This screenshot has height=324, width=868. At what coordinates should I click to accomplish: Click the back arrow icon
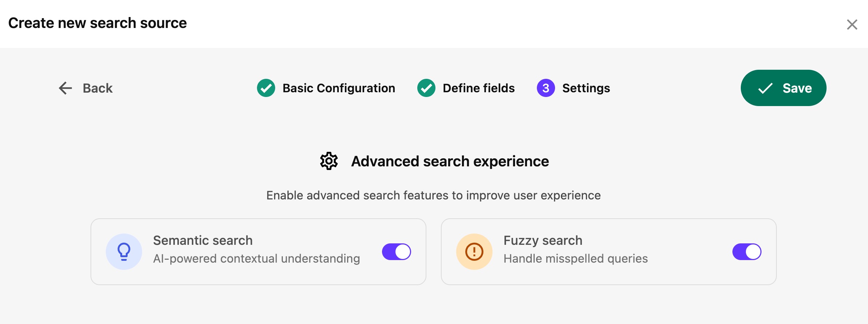tap(65, 88)
